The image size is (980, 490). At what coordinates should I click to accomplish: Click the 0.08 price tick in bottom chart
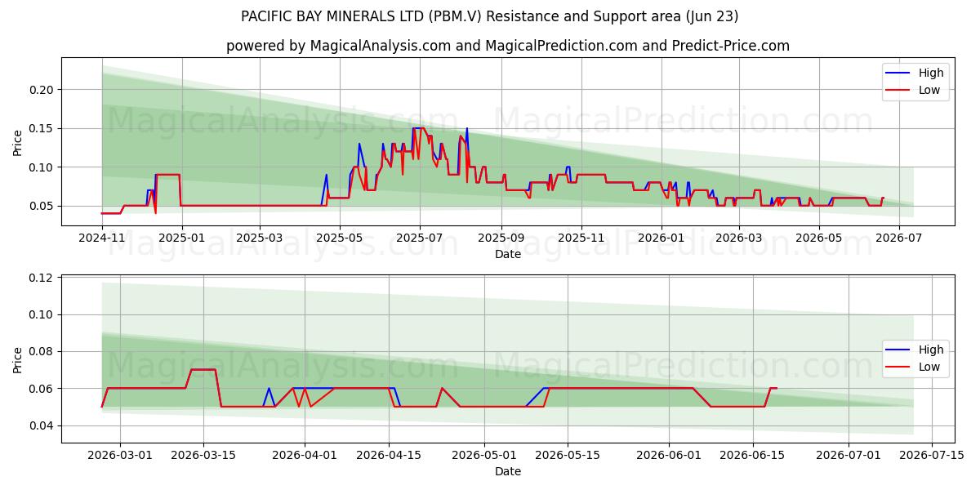(x=41, y=352)
